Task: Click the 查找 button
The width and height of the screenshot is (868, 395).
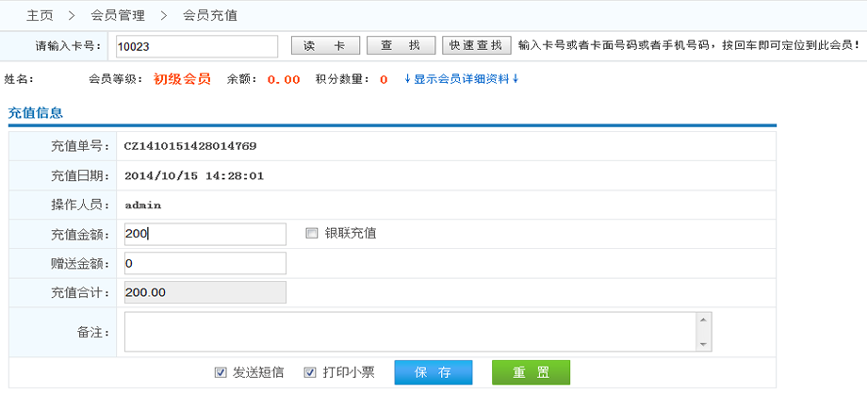Action: 401,45
